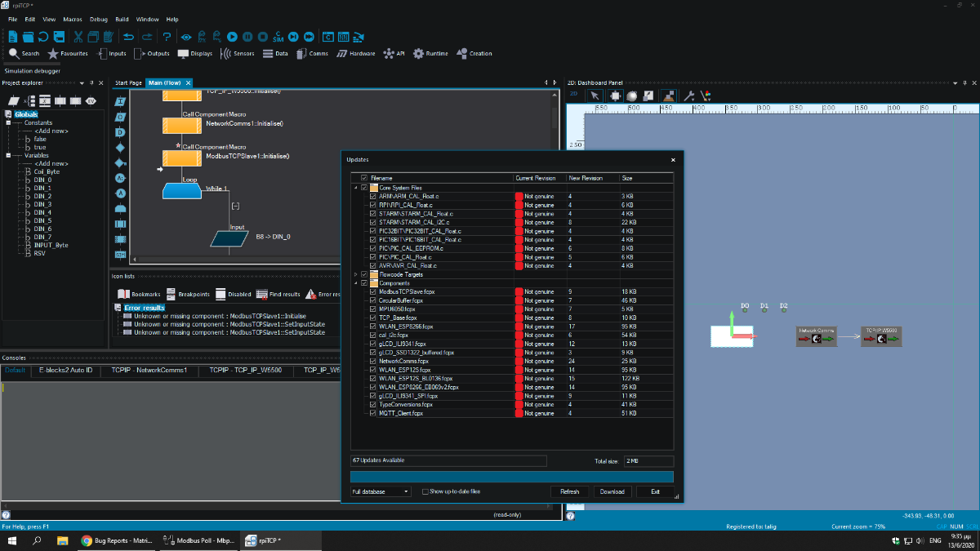Screen dimensions: 980x551
Task: Uncheck the MQTT_Client.fcpx update checkbox
Action: 373,413
